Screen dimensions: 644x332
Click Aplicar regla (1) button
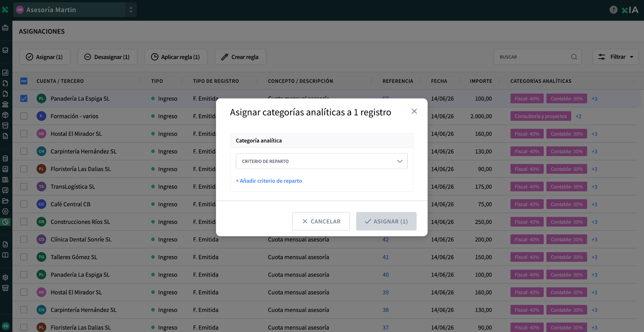176,57
